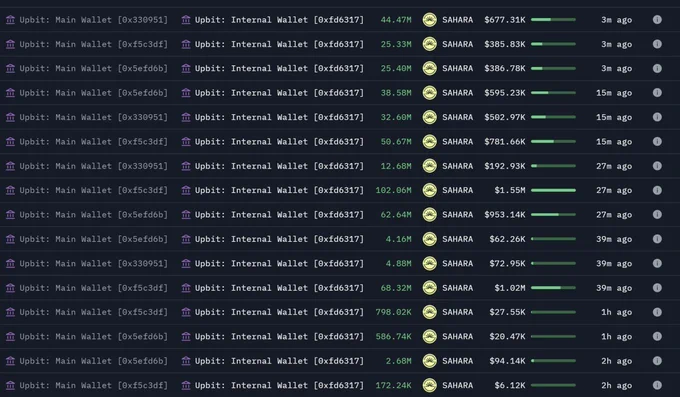Click value bar next to $781.66K
This screenshot has width=680, height=397.
point(553,141)
